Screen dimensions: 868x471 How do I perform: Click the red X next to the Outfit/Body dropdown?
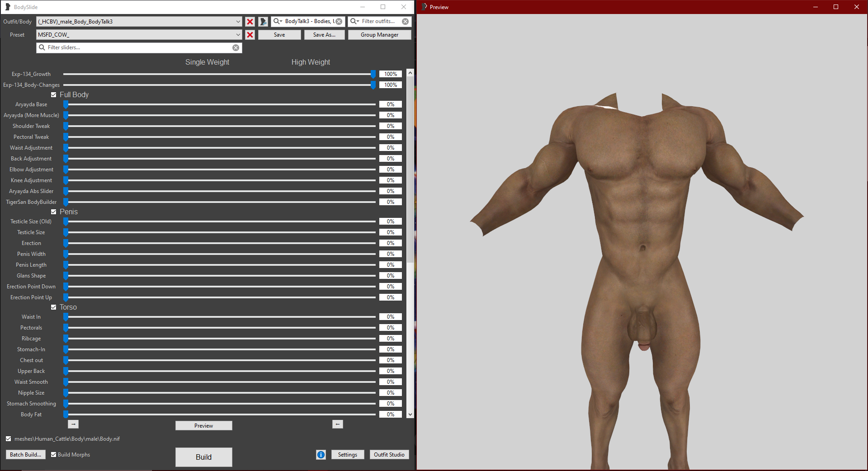tap(250, 22)
